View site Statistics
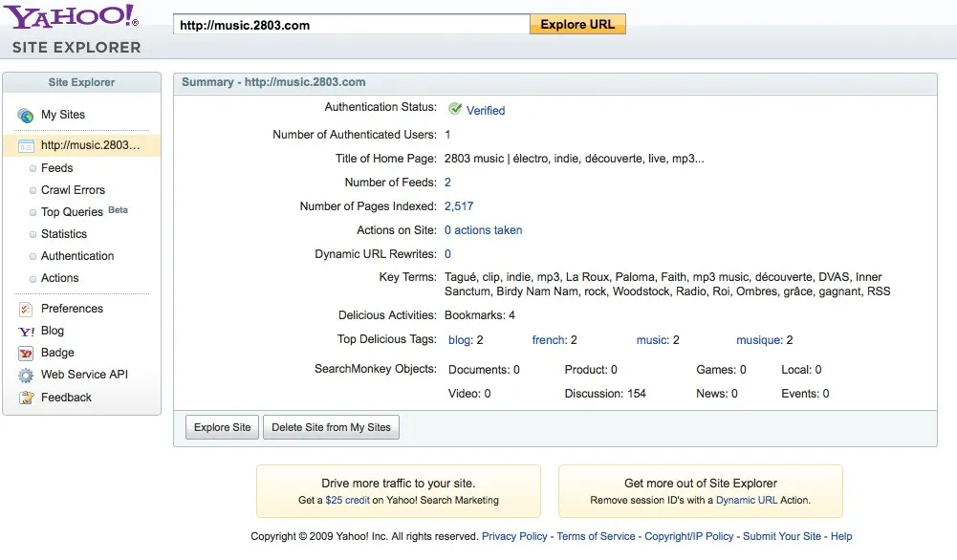Screen dimensions: 957x560 [x=63, y=233]
